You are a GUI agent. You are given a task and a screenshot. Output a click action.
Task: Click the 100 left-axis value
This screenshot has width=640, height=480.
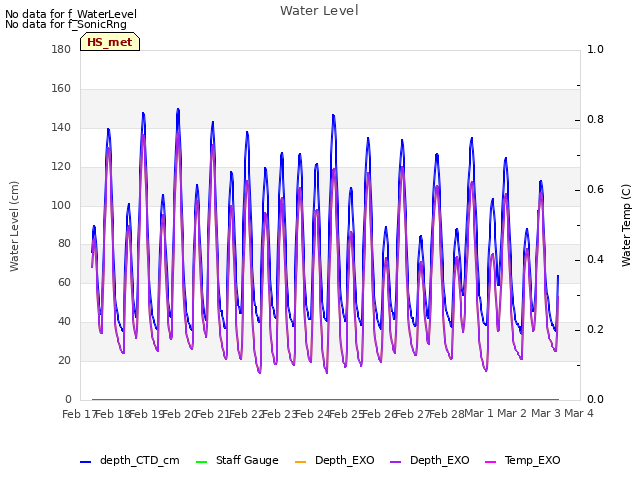click(61, 205)
